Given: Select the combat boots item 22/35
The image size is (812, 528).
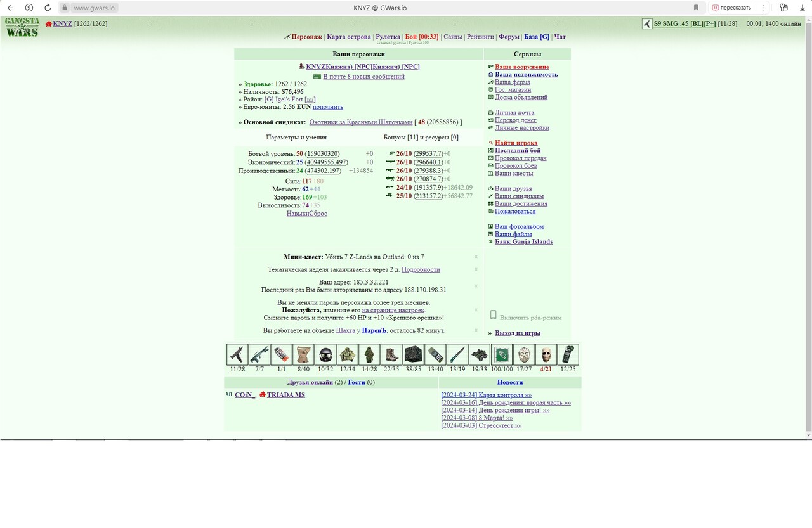Looking at the screenshot, I should pyautogui.click(x=391, y=354).
